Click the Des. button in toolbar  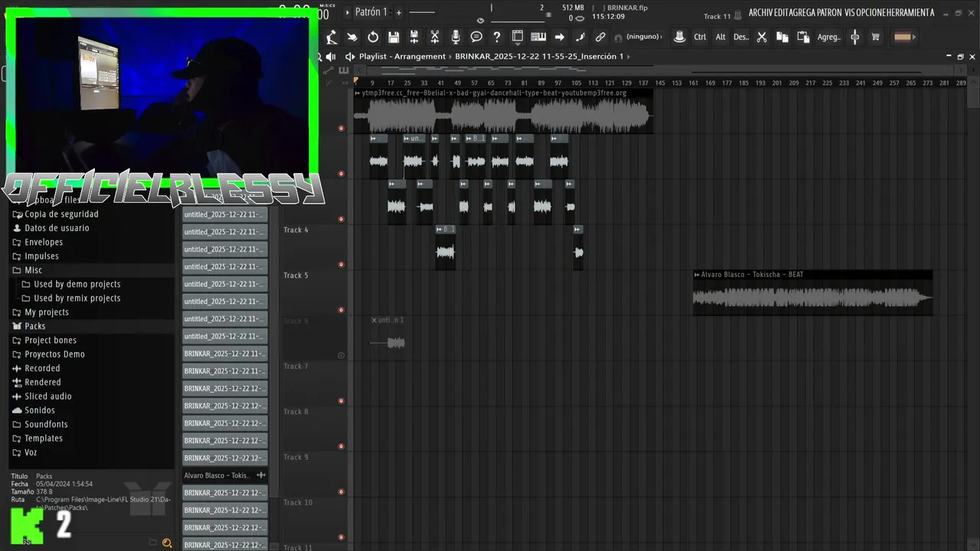pos(740,37)
